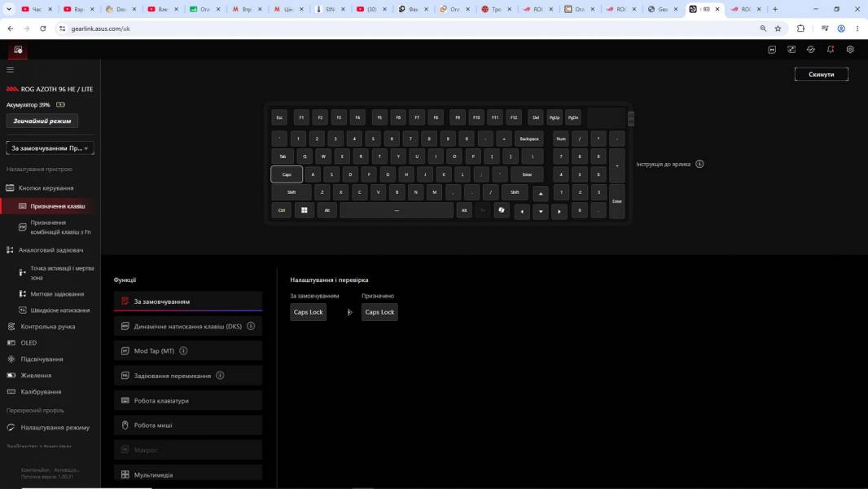Click the arrow between default and assigned Caps Lock
The width and height of the screenshot is (868, 489).
click(x=349, y=312)
